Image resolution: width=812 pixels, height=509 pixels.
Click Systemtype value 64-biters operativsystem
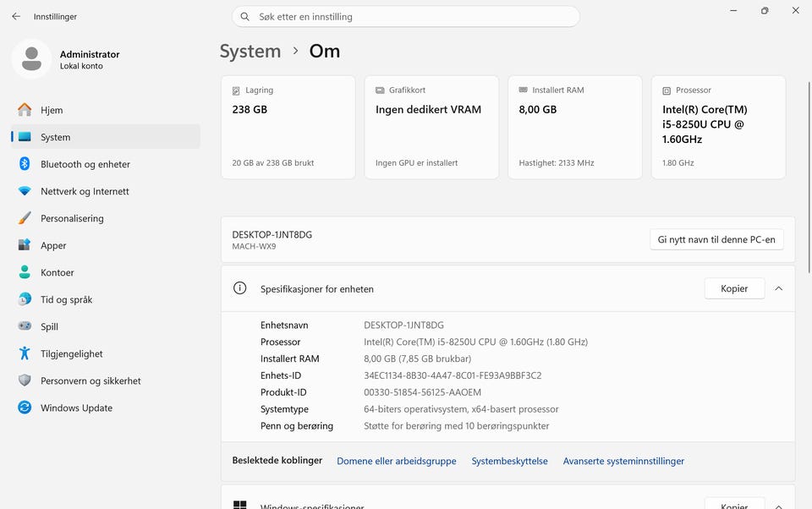coord(461,409)
